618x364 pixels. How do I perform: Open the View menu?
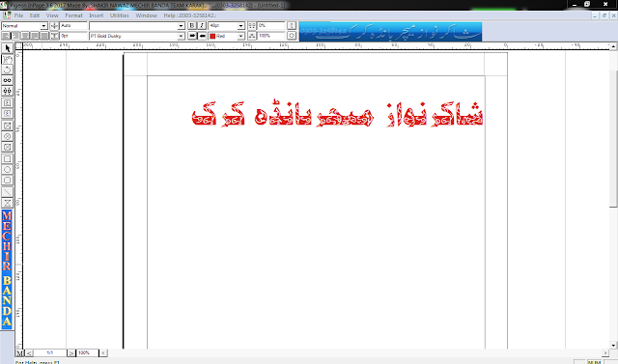click(52, 15)
